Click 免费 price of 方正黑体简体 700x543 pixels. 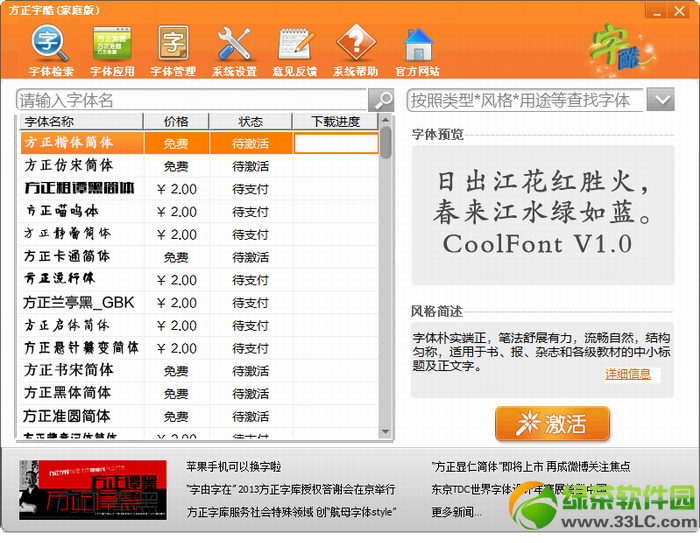coord(176,394)
